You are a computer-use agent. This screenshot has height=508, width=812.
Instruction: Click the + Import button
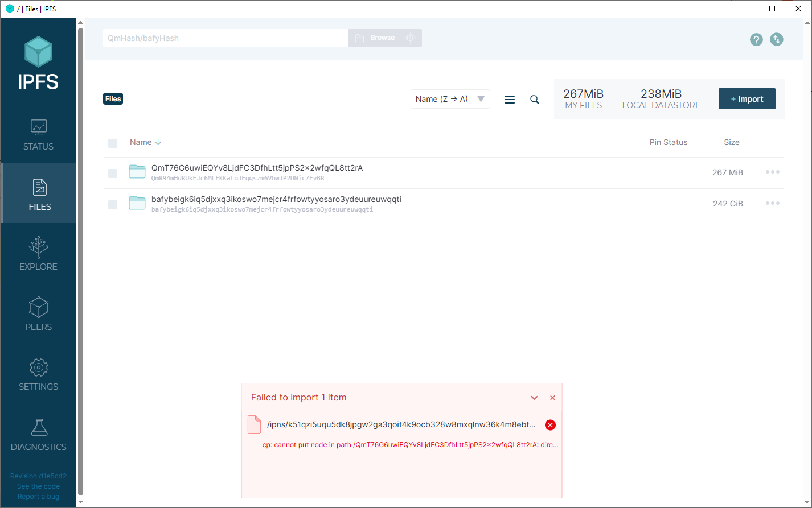click(747, 99)
